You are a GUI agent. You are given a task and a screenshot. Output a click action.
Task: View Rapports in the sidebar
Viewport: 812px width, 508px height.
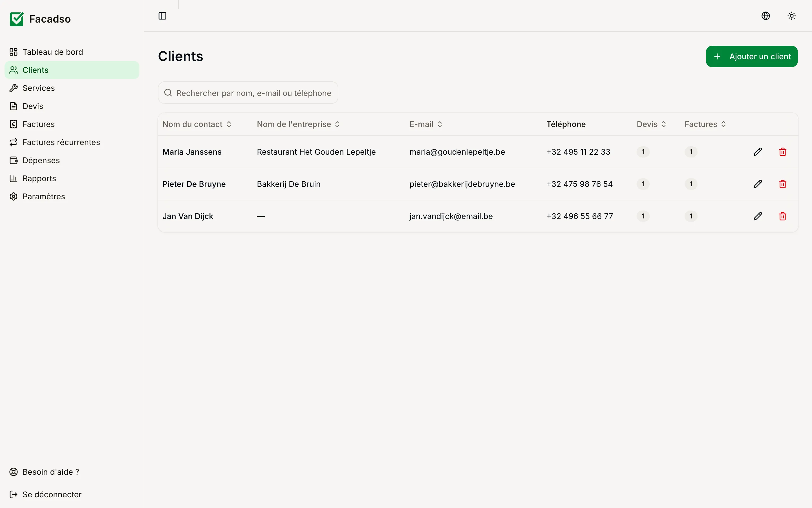click(72, 178)
